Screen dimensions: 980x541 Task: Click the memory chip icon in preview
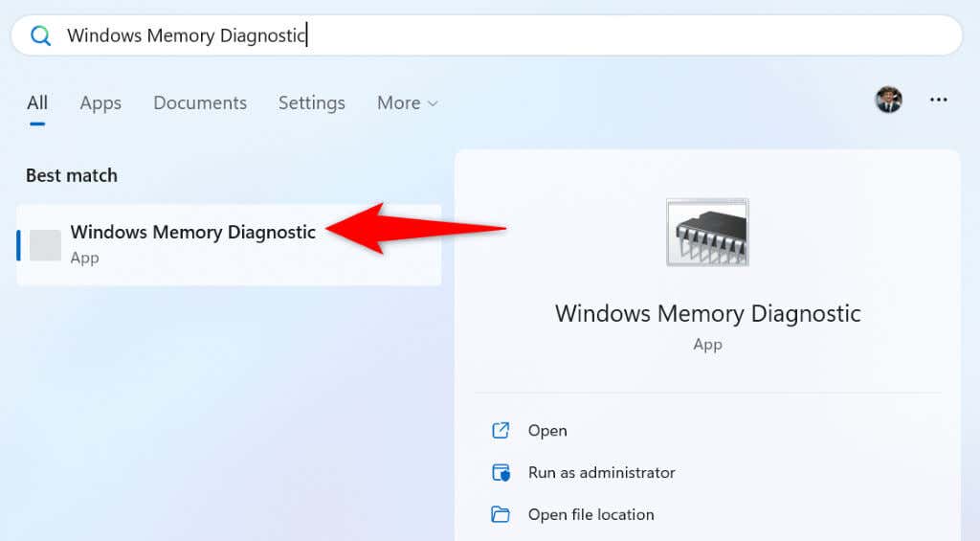click(x=707, y=232)
